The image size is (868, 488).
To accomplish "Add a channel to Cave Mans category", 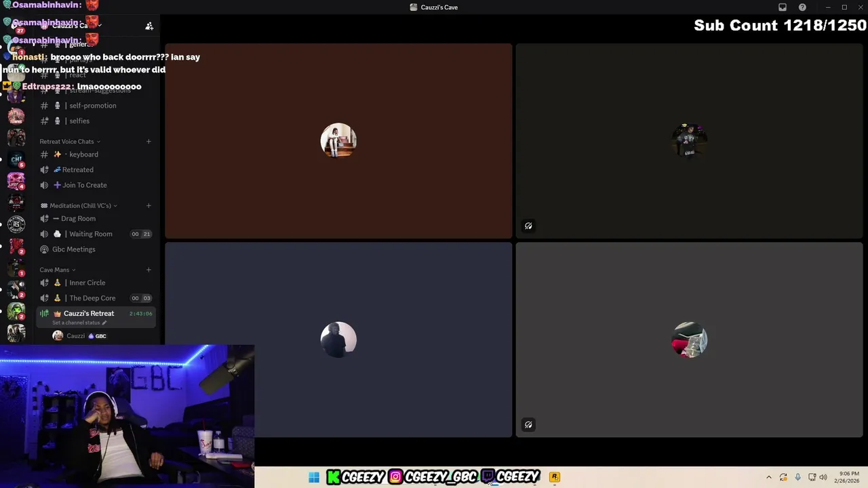I will 149,270.
